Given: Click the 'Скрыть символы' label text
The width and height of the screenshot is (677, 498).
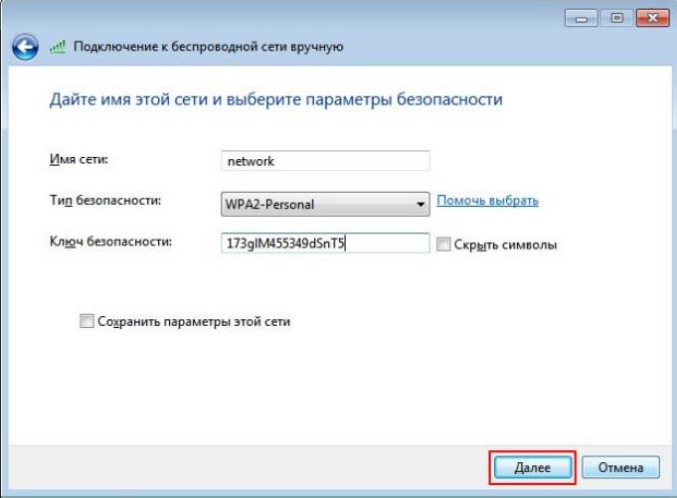Looking at the screenshot, I should 504,244.
